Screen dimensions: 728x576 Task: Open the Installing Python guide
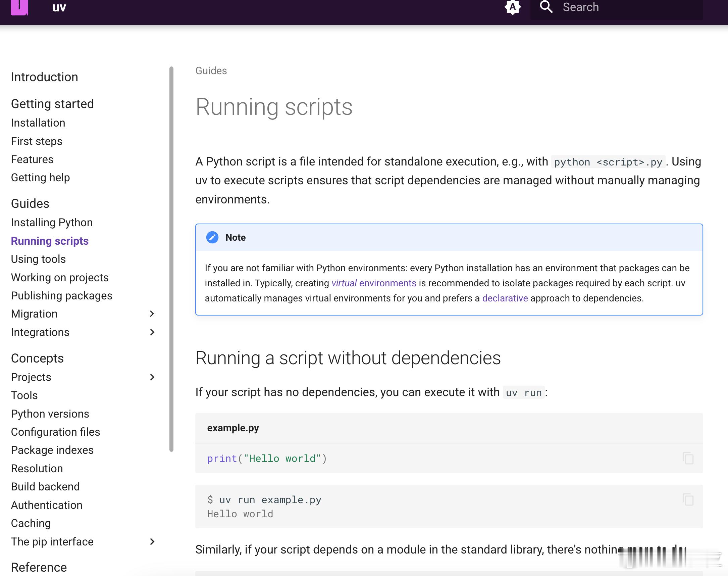(x=52, y=223)
